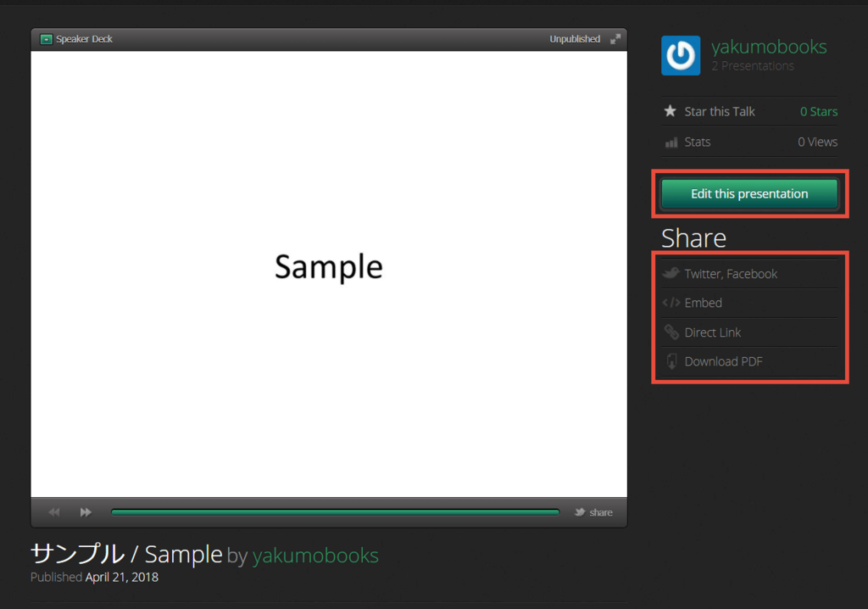The width and height of the screenshot is (868, 609).
Task: Go to previous slide with rewind icon
Action: (54, 512)
